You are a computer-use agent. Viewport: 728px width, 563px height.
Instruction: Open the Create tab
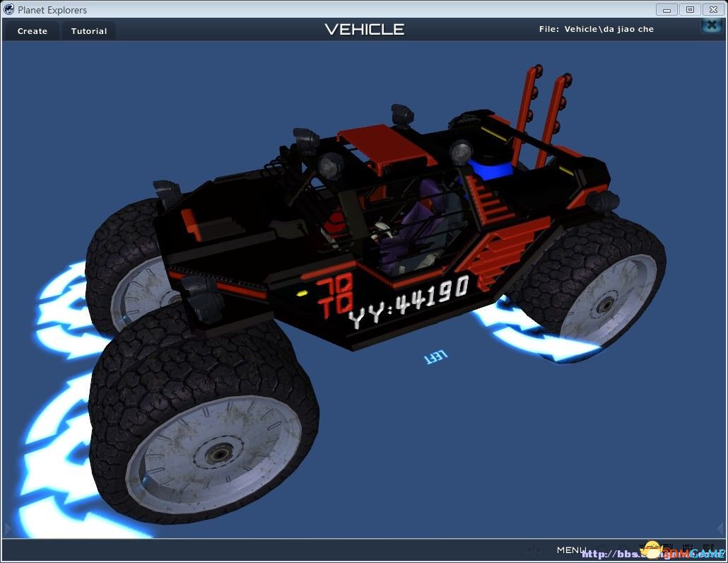(33, 31)
